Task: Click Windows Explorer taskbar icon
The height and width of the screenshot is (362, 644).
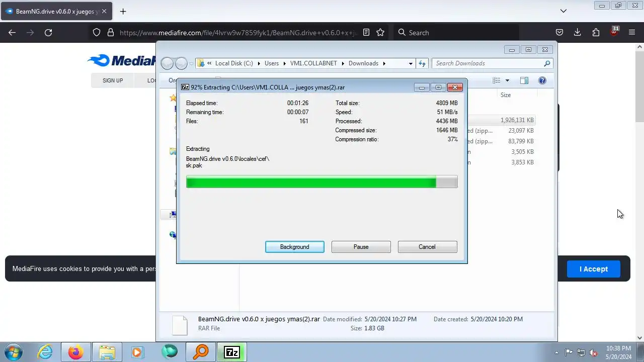Action: click(x=107, y=352)
